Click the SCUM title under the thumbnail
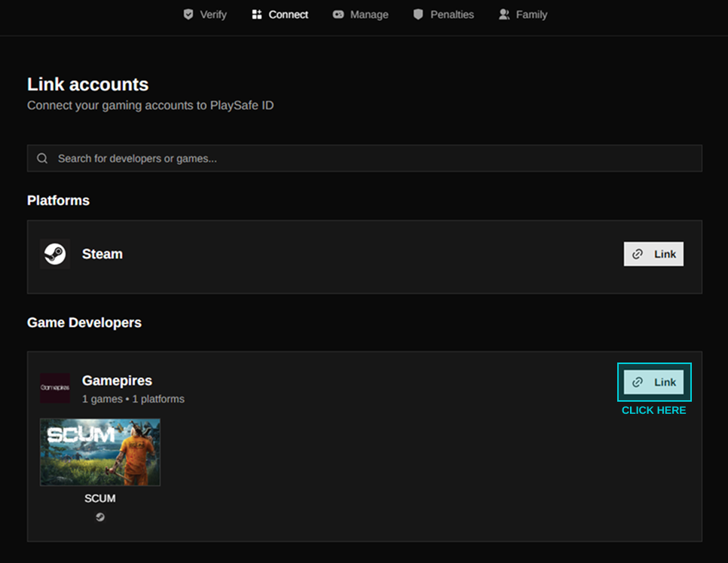Screen dimensions: 728x563 (x=100, y=498)
